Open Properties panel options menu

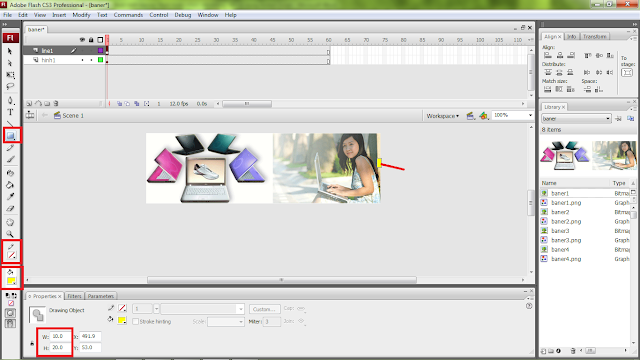529,298
